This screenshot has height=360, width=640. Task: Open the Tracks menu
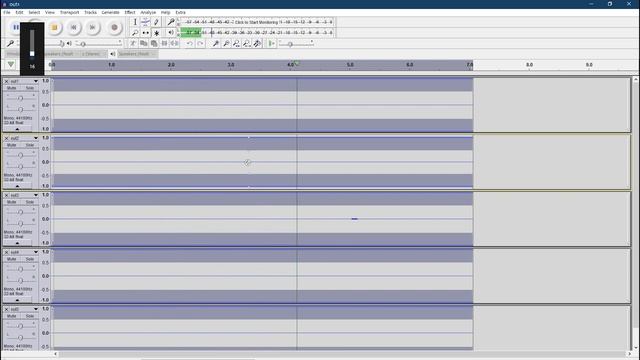(90, 12)
